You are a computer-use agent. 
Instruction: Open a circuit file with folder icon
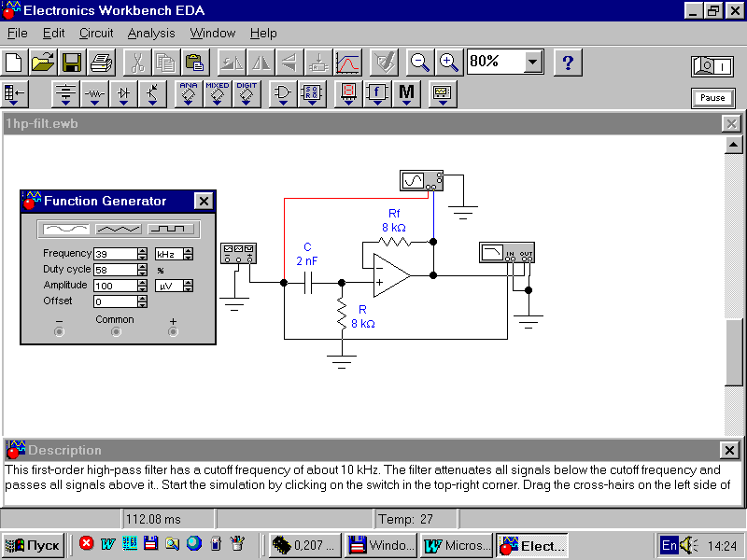coord(43,63)
